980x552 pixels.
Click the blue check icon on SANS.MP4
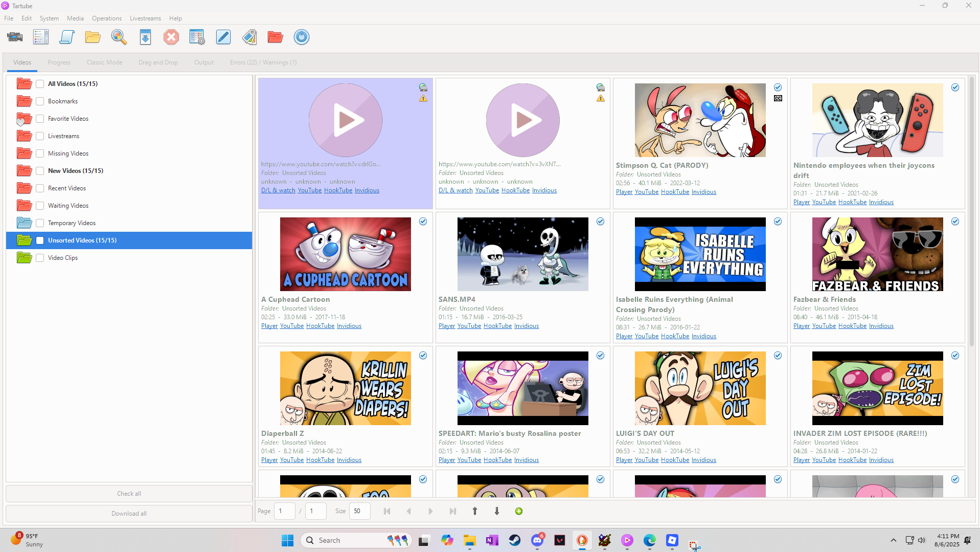coord(601,222)
